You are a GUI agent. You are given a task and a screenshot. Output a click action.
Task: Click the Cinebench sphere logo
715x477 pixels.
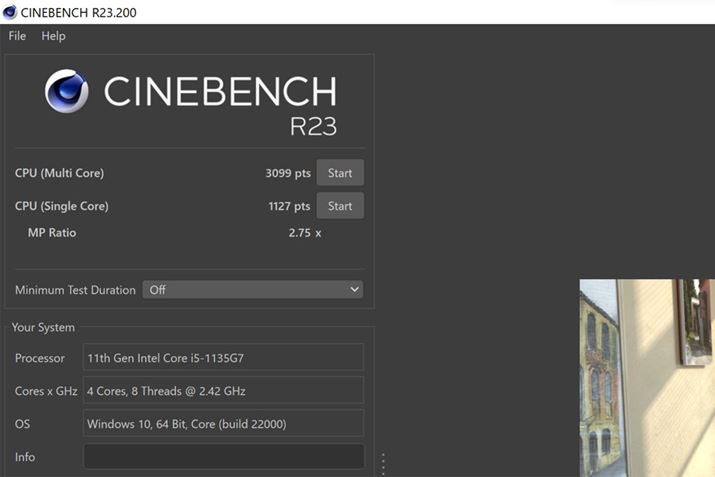click(x=67, y=91)
